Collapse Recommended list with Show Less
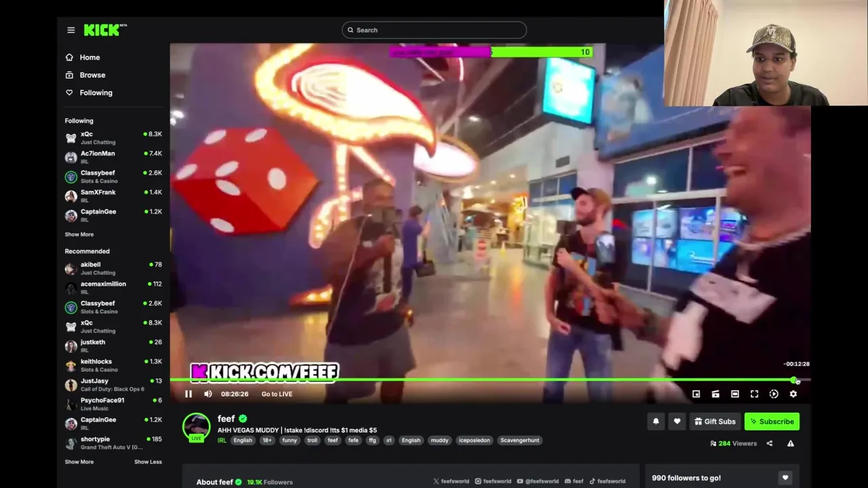This screenshot has width=868, height=488. 148,462
